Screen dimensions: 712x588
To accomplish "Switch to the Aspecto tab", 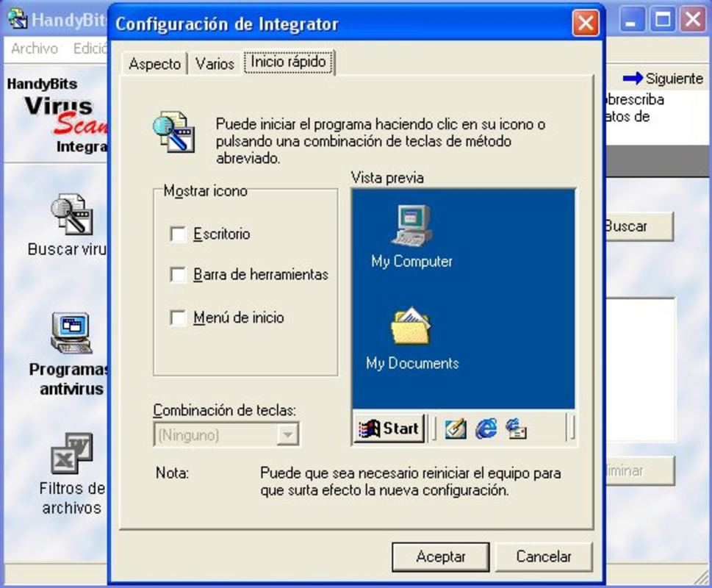I will [155, 63].
